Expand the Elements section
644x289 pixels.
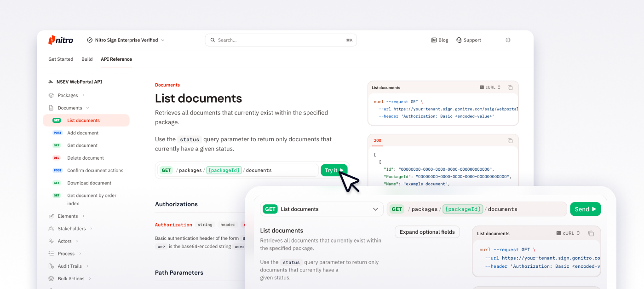[83, 216]
